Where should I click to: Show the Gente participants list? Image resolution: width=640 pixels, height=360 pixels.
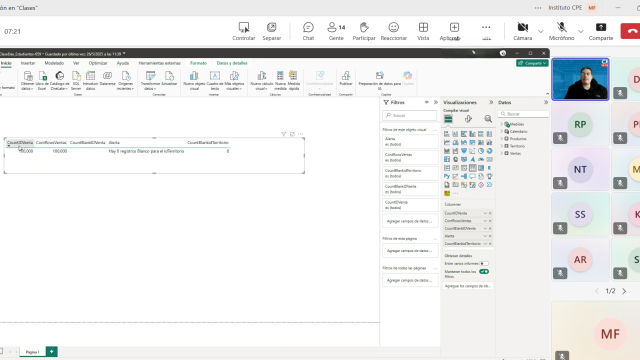336,31
